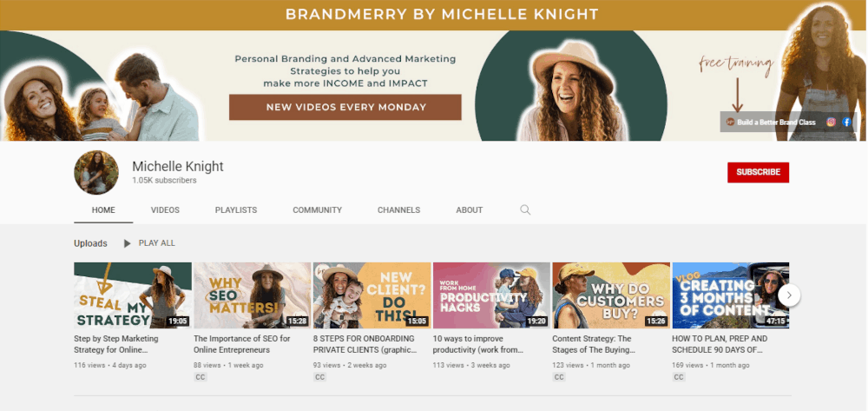Open the Playlists tab
The height and width of the screenshot is (411, 868).
[236, 210]
